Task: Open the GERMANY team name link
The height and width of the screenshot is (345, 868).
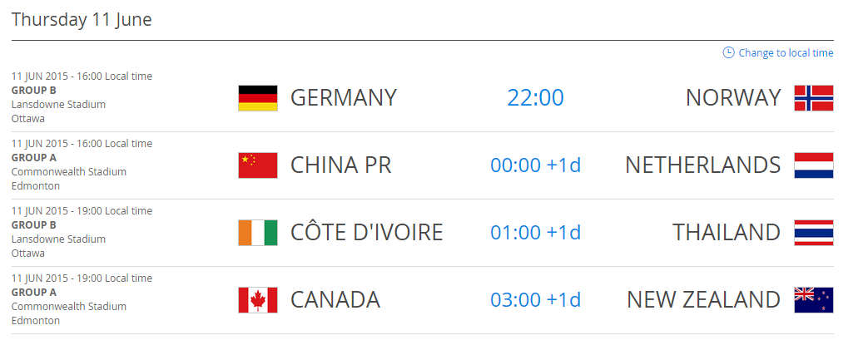Action: click(344, 98)
